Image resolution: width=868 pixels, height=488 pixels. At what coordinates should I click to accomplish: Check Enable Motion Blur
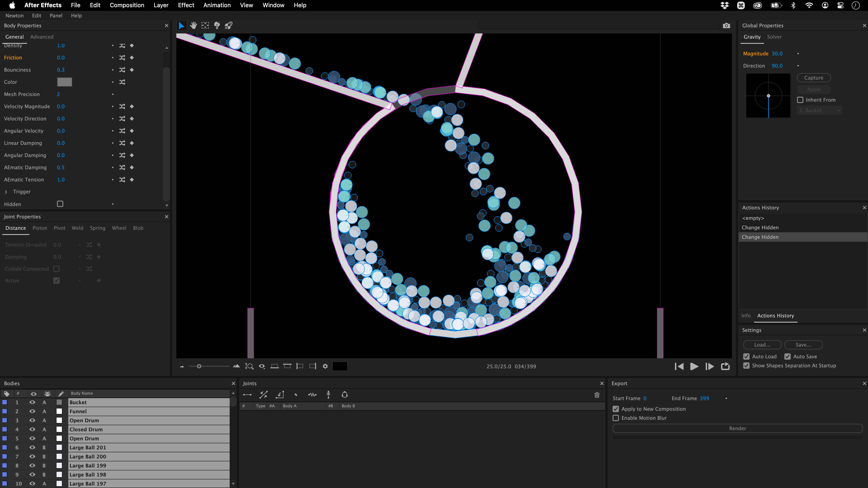pyautogui.click(x=616, y=418)
